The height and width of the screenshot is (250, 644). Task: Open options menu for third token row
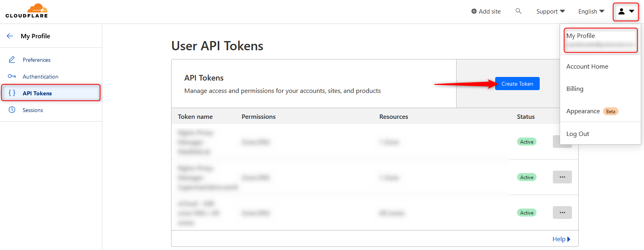(562, 213)
